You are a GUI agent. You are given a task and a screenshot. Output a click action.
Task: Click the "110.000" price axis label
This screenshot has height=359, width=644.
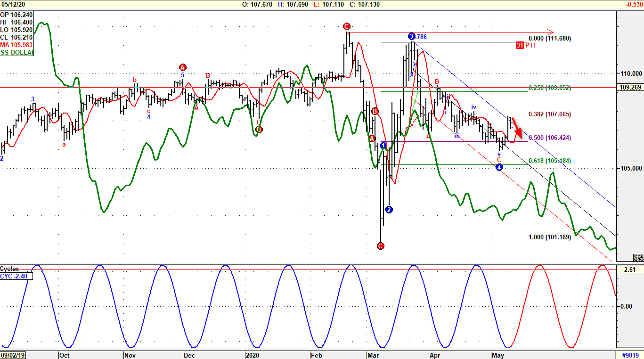point(630,73)
